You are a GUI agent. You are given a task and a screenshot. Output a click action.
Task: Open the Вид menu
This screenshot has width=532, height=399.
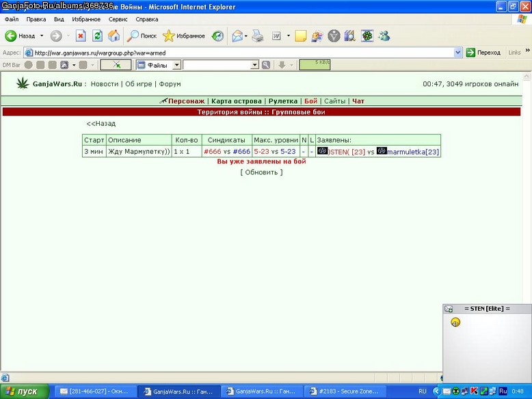coord(59,19)
